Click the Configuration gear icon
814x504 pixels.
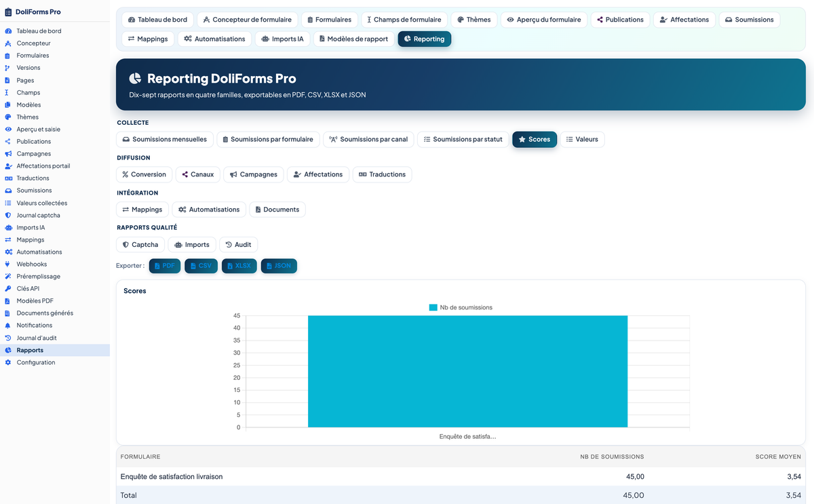(x=8, y=362)
